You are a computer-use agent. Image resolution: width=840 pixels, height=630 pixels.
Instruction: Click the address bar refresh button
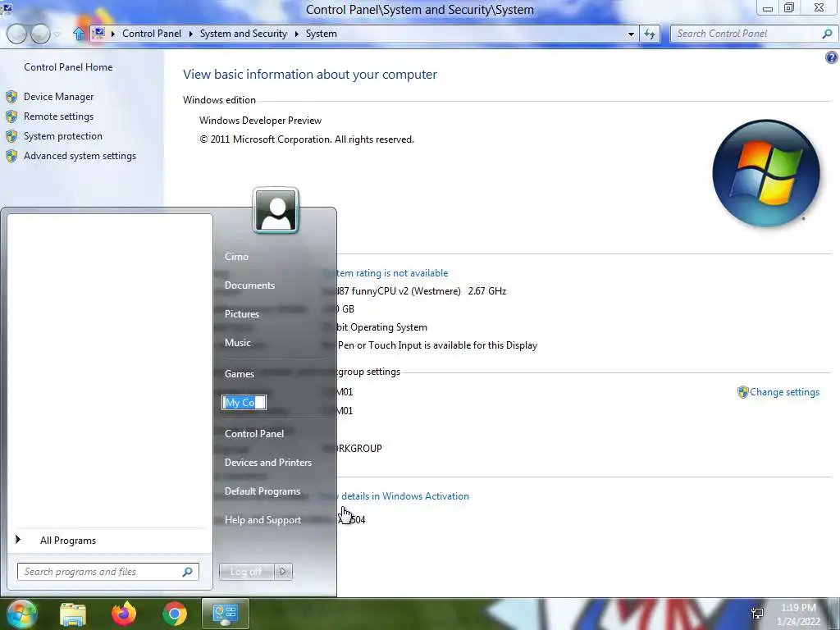click(x=650, y=34)
